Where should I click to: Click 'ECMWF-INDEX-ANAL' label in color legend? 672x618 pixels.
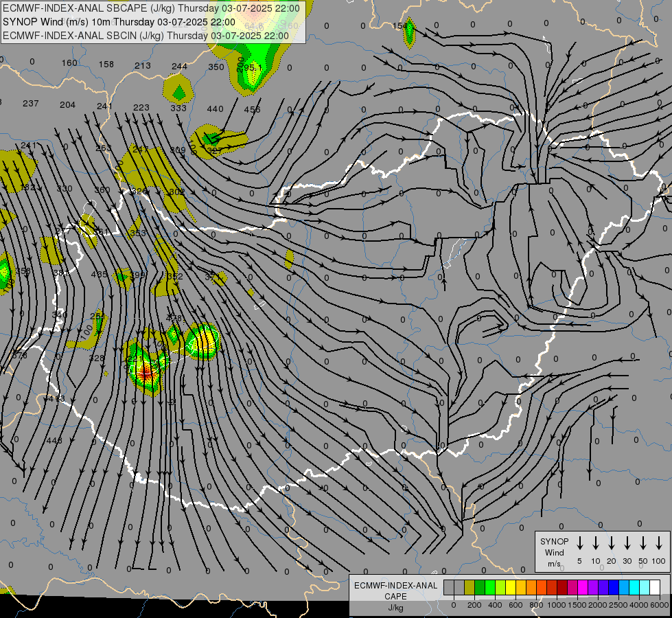coord(395,586)
